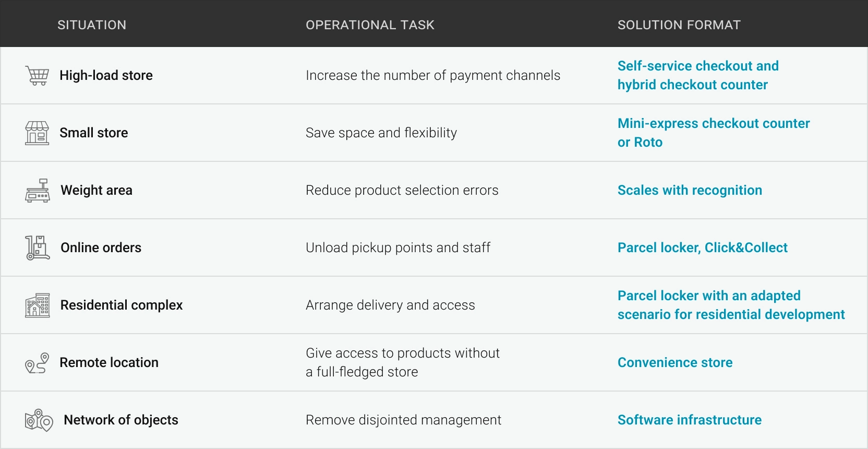Click the Remove disjointed management text
This screenshot has height=449, width=868.
coord(403,420)
